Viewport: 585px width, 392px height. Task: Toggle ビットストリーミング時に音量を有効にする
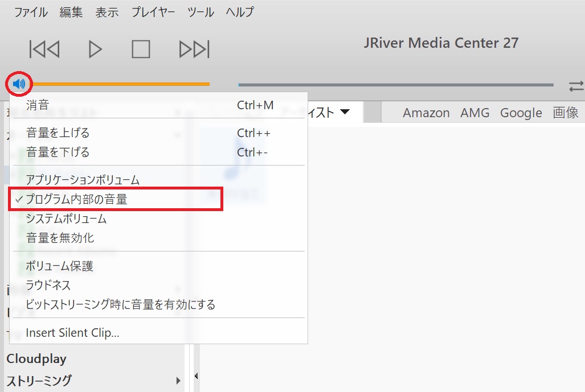pyautogui.click(x=158, y=304)
